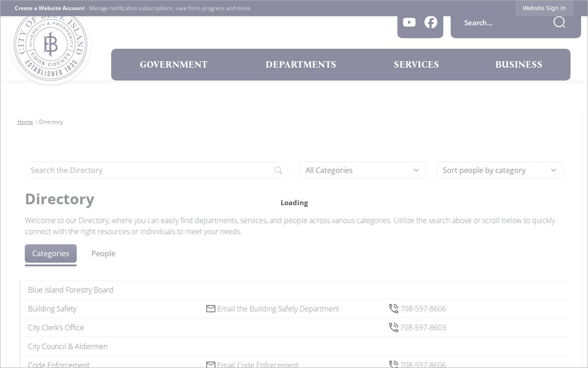
Task: Expand the All Categories dropdown
Action: pos(362,170)
